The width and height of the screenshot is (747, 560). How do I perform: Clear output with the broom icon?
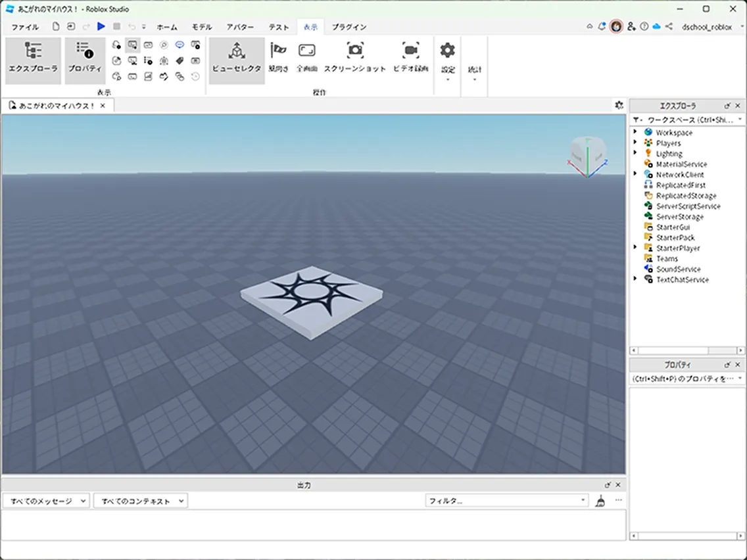600,501
